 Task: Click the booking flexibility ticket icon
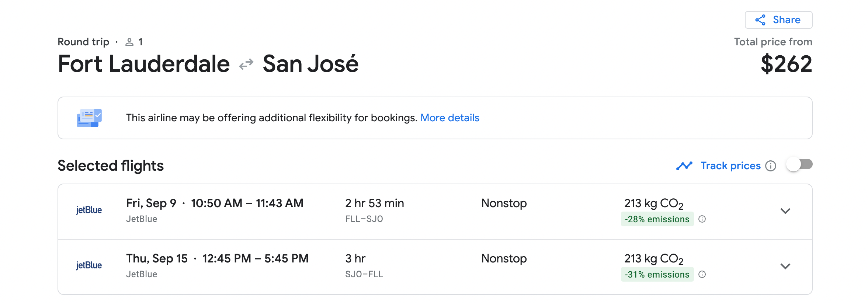pos(88,118)
